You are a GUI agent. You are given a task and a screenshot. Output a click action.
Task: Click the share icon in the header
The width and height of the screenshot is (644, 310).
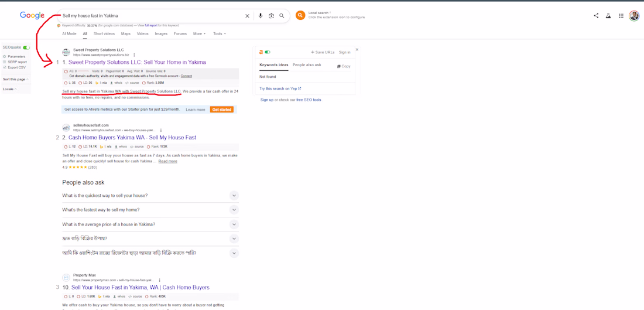coord(596,16)
